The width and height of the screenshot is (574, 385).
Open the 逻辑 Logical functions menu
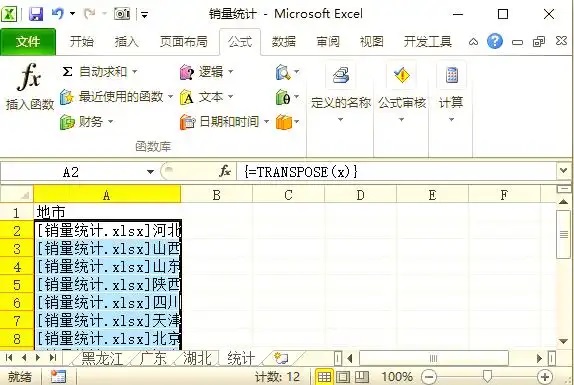pyautogui.click(x=206, y=72)
